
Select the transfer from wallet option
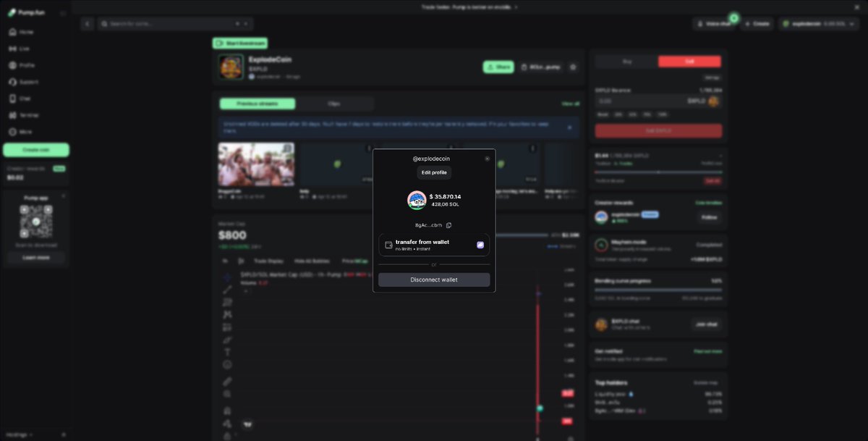(x=434, y=245)
